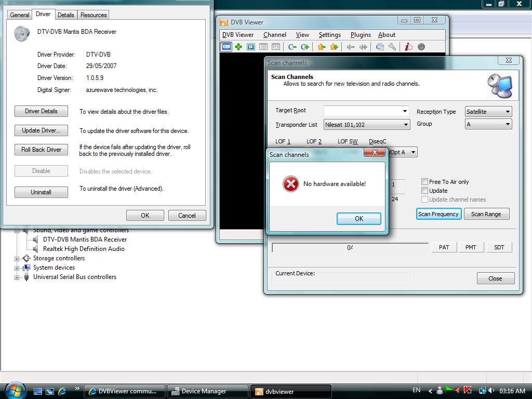Collapse Sound, video and game controllers node

pyautogui.click(x=17, y=231)
